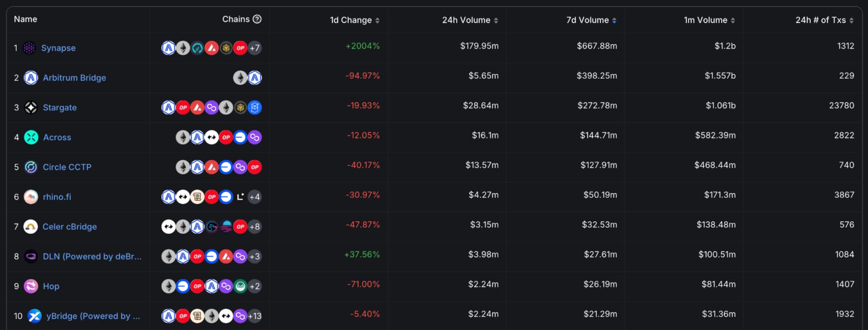Click the Stargate protocol logo icon

point(31,107)
